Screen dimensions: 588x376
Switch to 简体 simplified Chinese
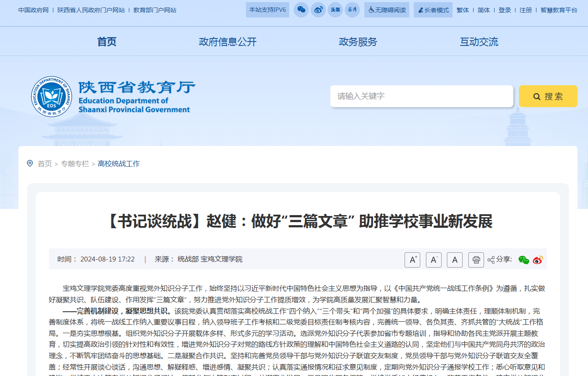(x=484, y=10)
